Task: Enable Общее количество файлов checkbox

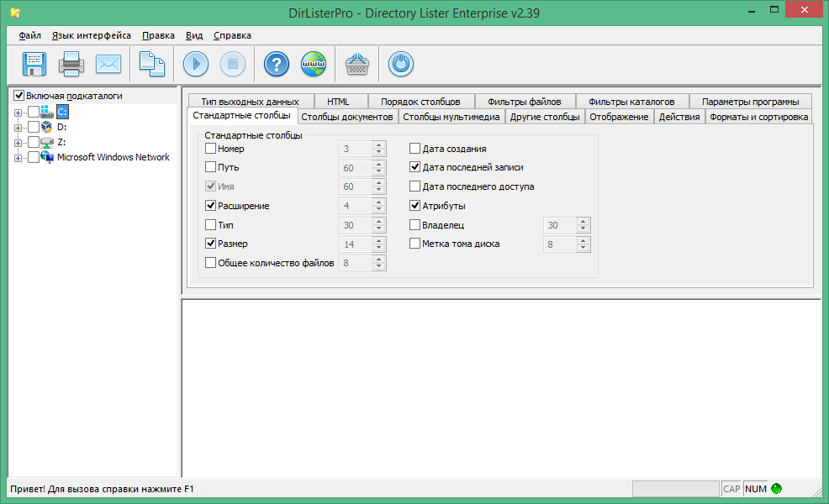Action: 210,263
